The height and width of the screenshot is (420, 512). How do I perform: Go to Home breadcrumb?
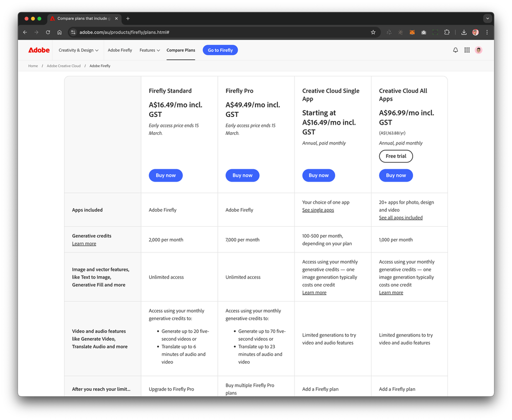point(33,66)
